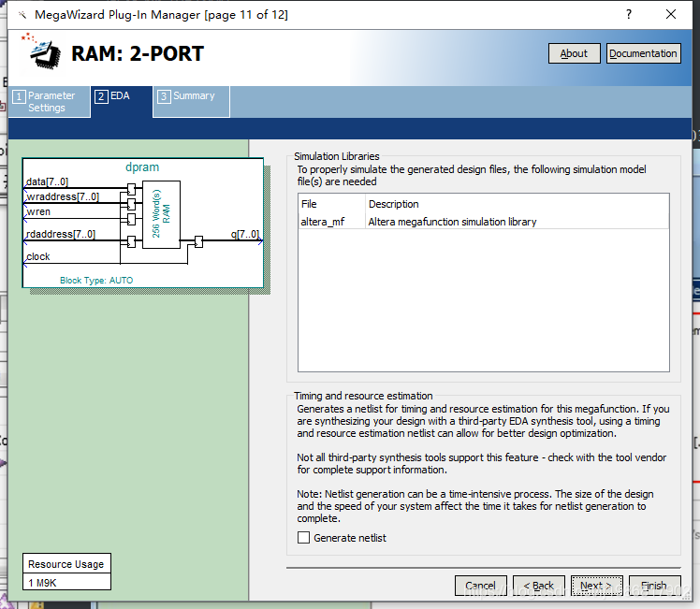Click the 1 M9K resource value
700x609 pixels.
point(42,583)
